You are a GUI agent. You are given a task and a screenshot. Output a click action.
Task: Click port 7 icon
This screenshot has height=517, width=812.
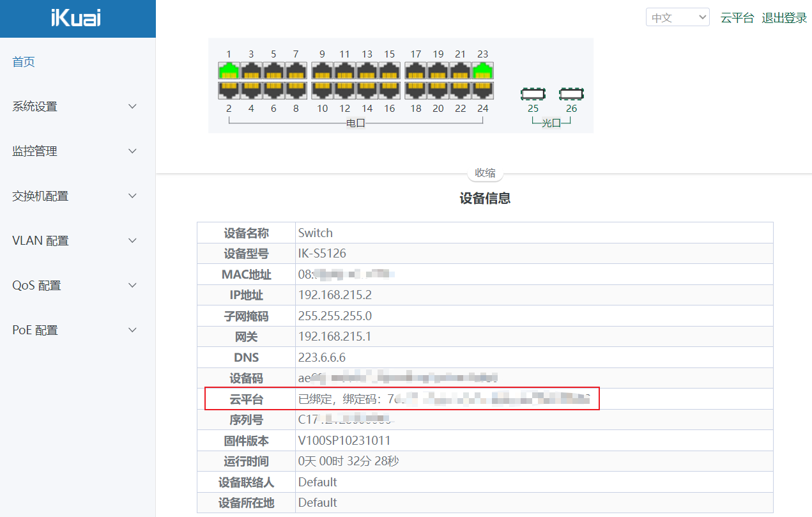296,70
